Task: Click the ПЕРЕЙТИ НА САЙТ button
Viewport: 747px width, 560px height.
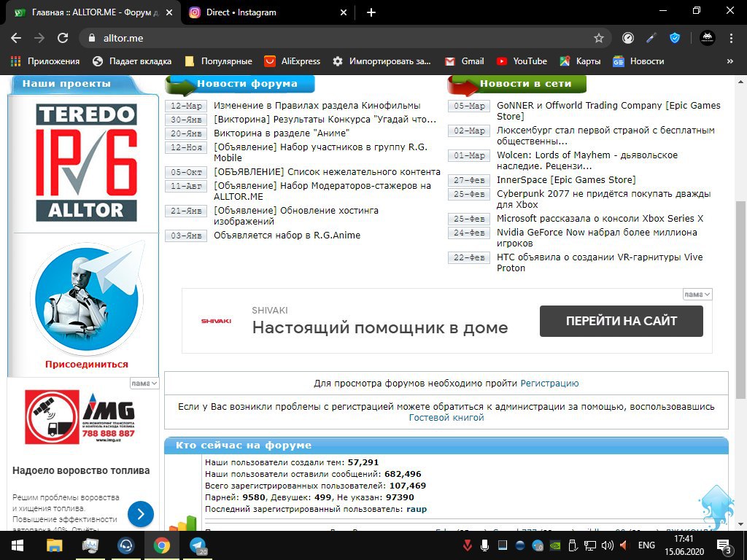Action: click(x=622, y=321)
